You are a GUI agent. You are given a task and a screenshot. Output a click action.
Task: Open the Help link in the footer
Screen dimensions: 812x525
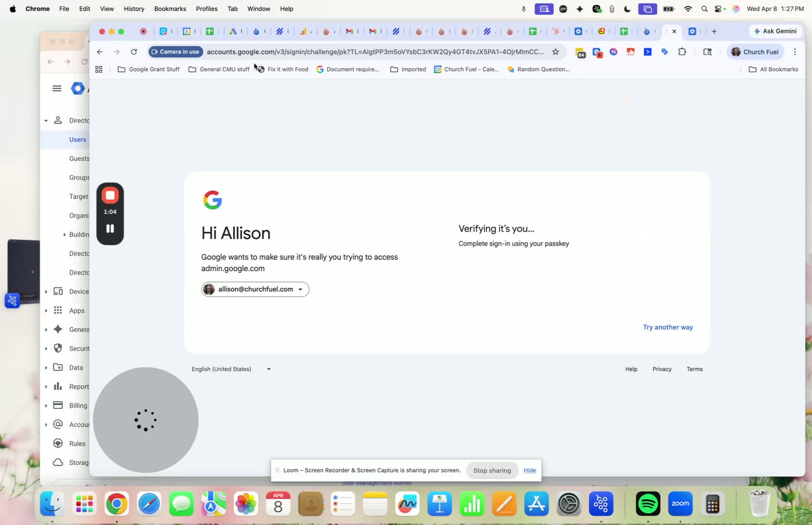click(x=631, y=369)
